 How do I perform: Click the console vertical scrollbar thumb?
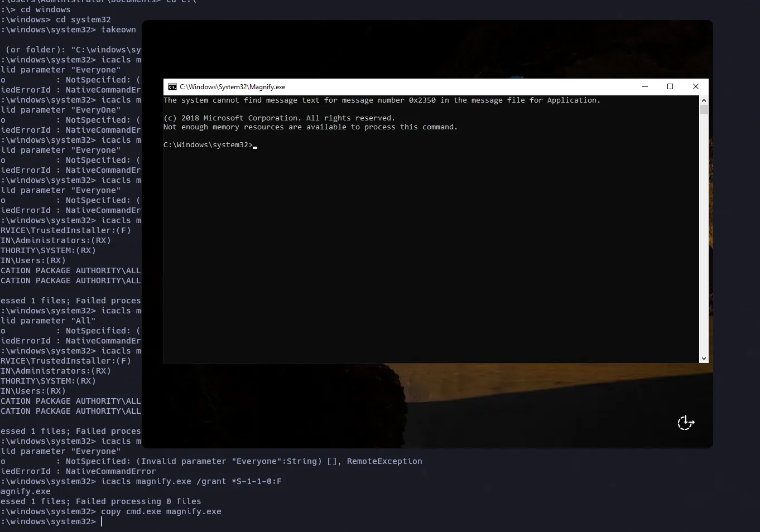704,109
